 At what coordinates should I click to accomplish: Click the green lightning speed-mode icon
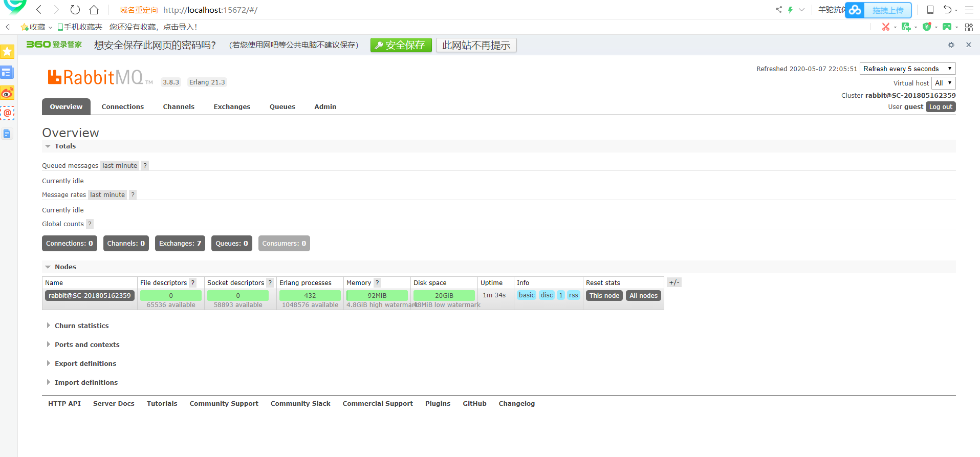(x=790, y=9)
